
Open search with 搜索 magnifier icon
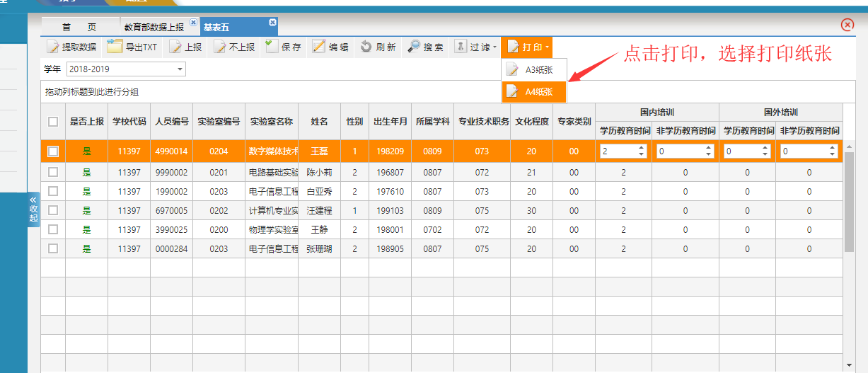(x=415, y=47)
